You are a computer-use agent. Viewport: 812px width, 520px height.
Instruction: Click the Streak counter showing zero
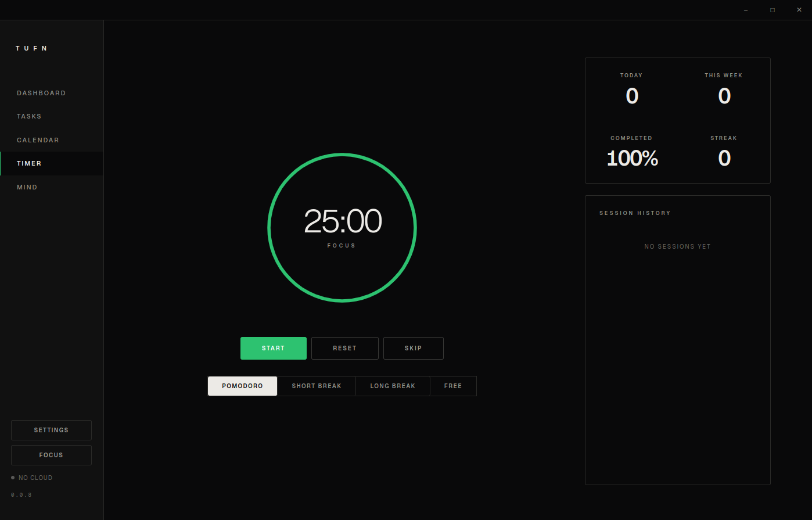coord(724,157)
